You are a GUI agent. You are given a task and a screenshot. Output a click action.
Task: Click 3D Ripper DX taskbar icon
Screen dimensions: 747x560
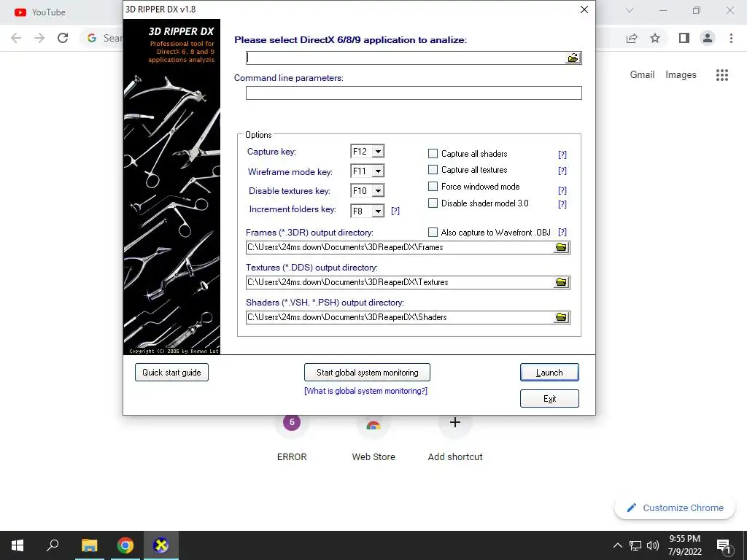(x=161, y=545)
